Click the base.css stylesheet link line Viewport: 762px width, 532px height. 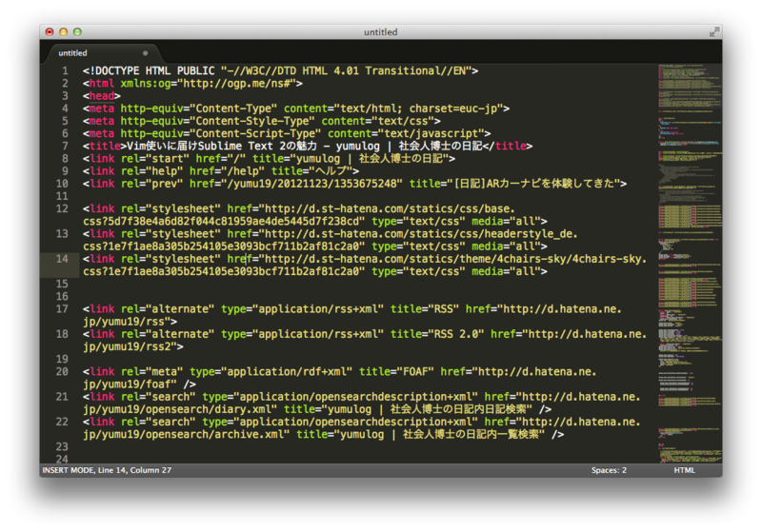(x=315, y=215)
